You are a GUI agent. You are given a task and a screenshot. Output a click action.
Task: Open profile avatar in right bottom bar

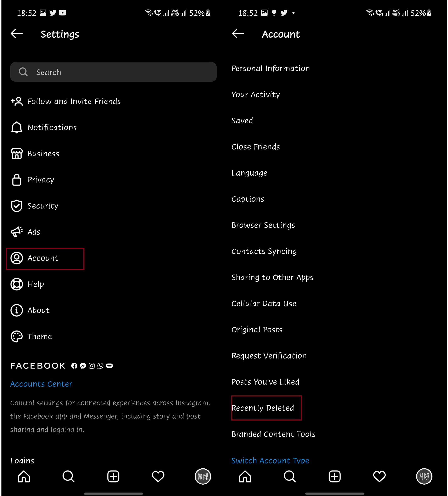point(424,477)
